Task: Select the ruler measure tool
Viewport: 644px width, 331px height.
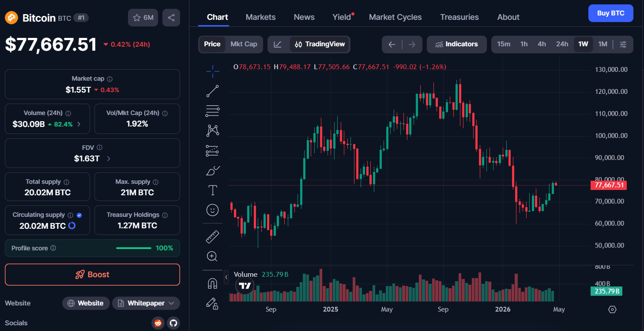Action: tap(212, 237)
